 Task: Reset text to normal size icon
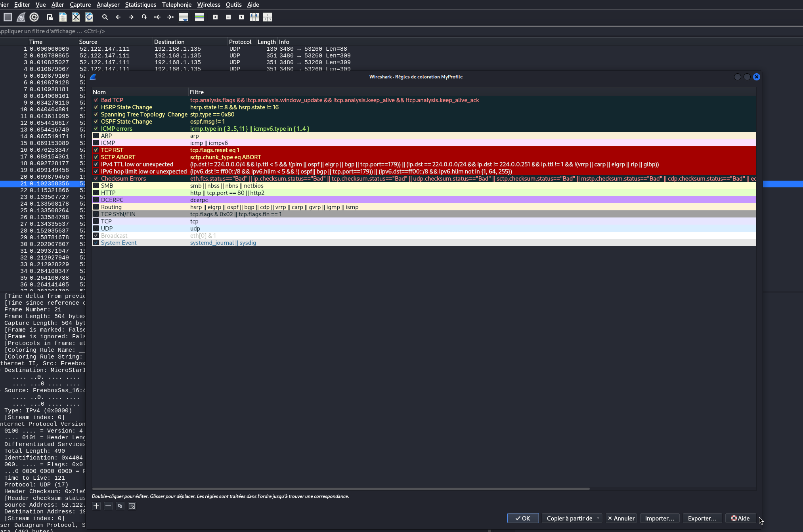point(241,17)
